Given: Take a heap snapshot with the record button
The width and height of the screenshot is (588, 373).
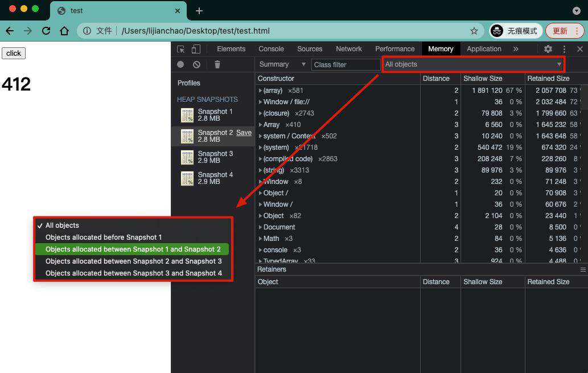Looking at the screenshot, I should [180, 64].
